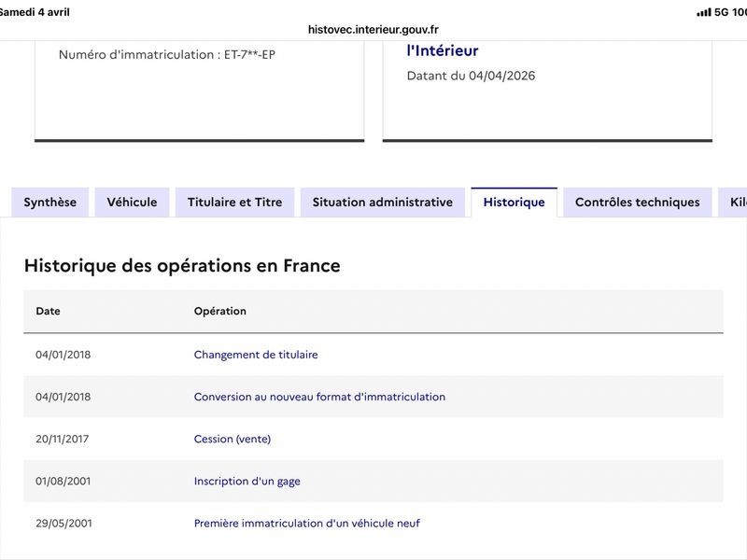
Task: Click the Historique tab
Action: (514, 202)
